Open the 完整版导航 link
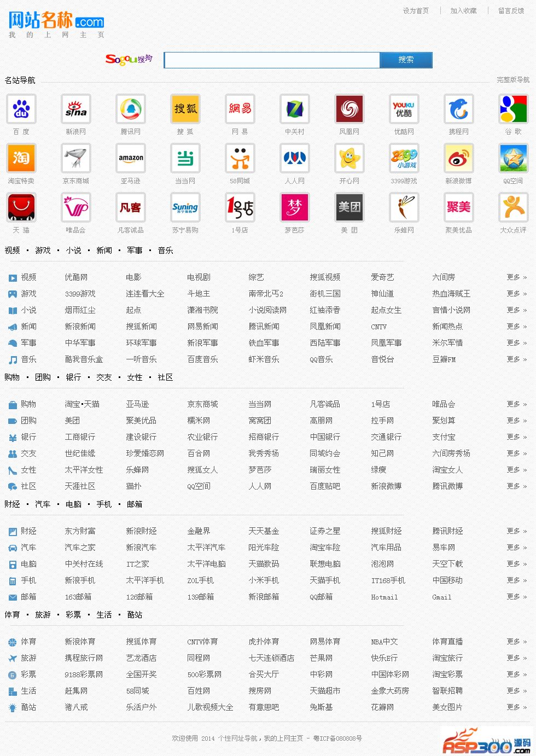The height and width of the screenshot is (756, 536). (513, 80)
